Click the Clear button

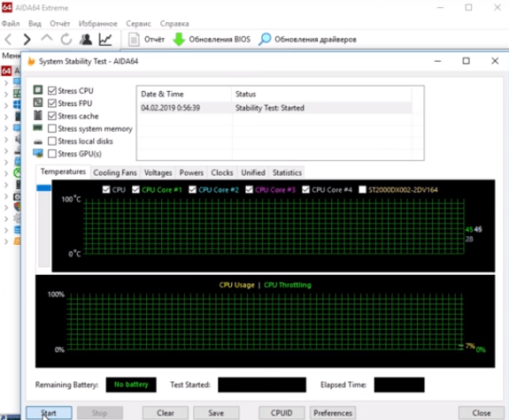(166, 413)
